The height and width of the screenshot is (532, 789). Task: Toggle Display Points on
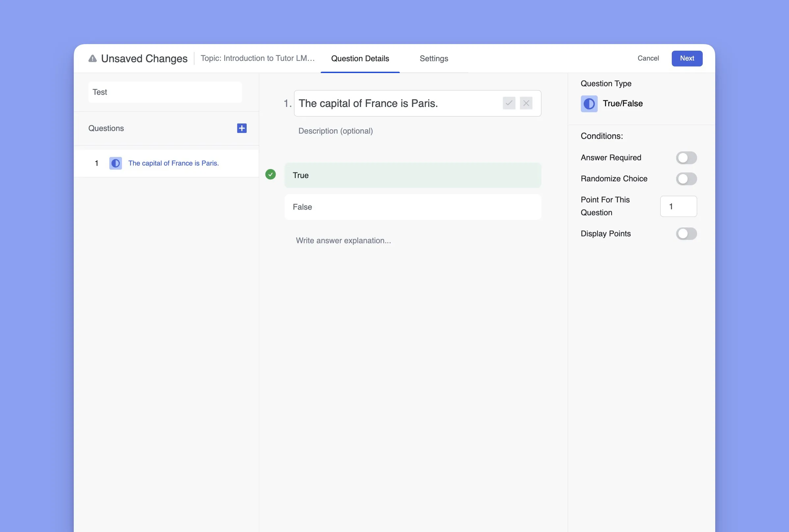686,234
